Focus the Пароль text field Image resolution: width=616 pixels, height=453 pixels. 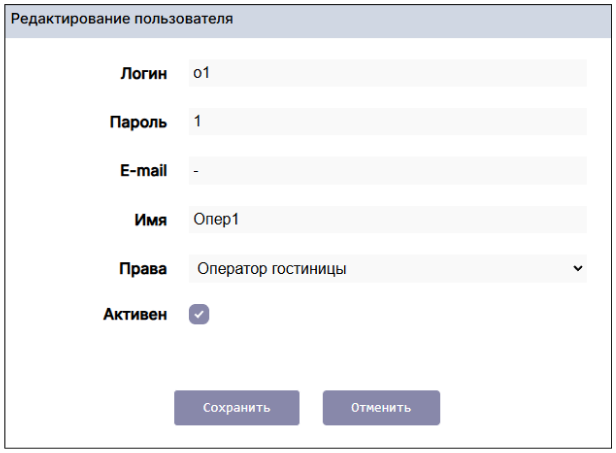pos(386,122)
